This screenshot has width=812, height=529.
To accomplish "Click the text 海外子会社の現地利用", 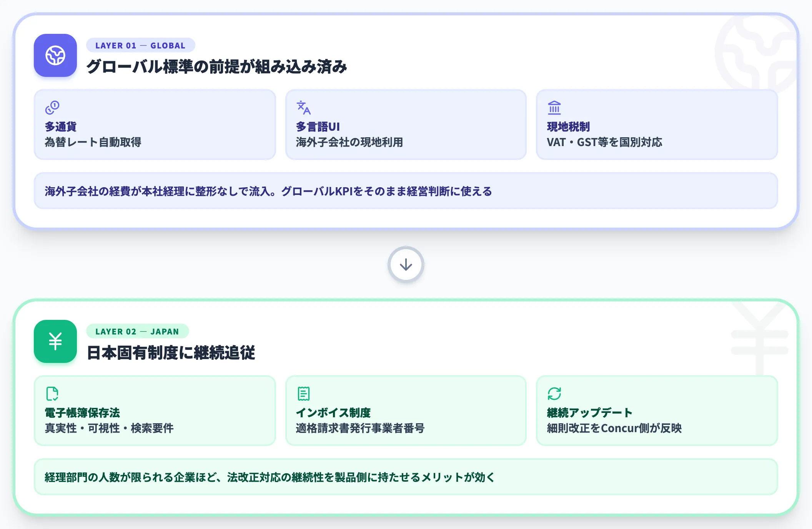I will tap(349, 142).
